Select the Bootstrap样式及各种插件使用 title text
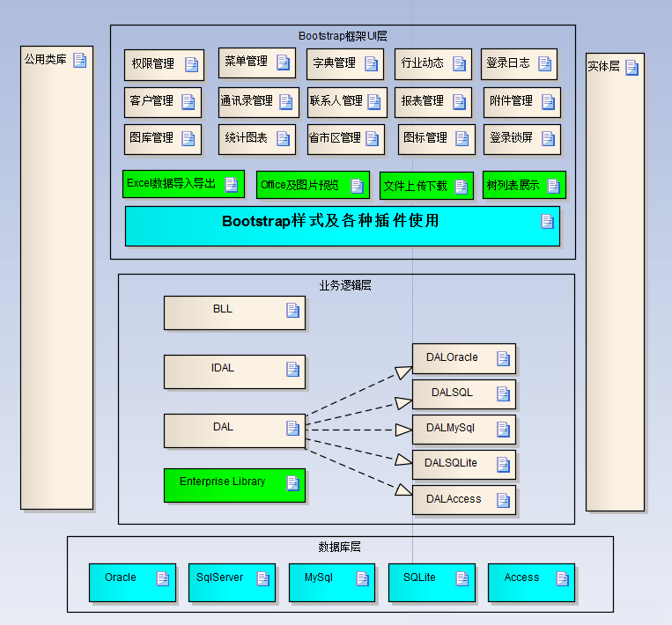 click(330, 221)
